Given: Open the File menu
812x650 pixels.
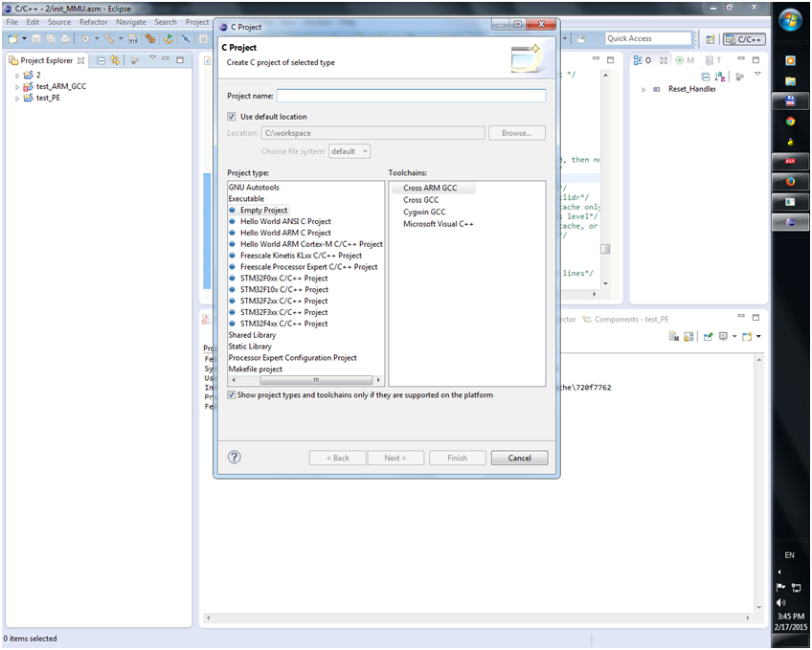Looking at the screenshot, I should coord(11,22).
